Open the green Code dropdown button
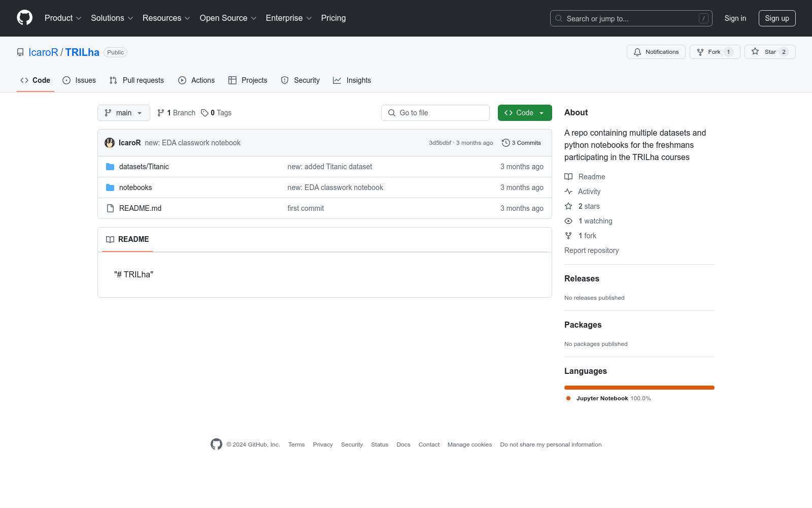 click(525, 113)
